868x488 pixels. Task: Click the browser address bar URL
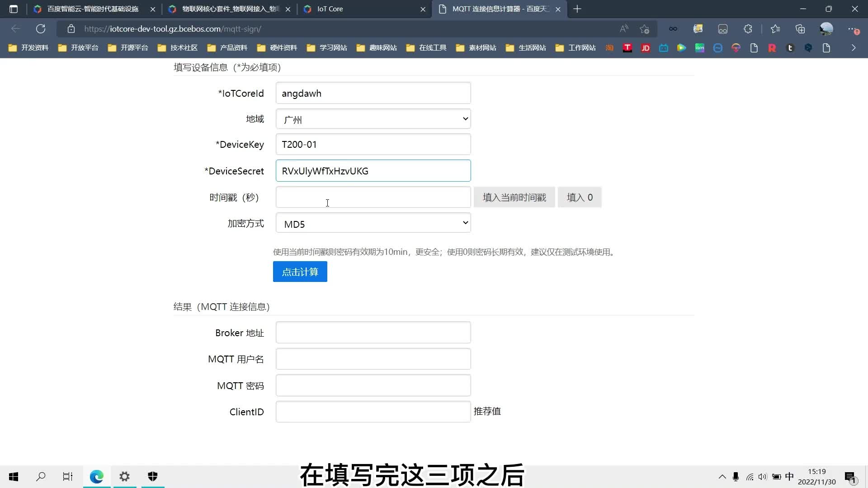point(173,29)
